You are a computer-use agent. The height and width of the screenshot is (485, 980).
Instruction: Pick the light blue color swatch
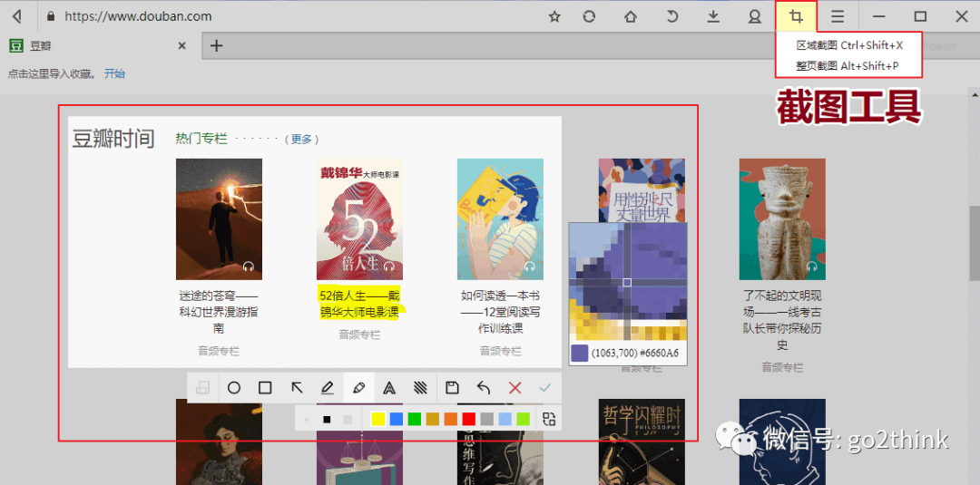point(505,419)
